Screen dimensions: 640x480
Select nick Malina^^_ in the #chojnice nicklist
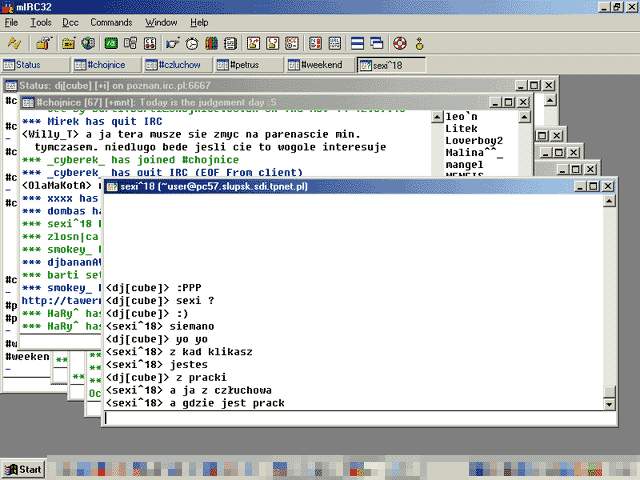pyautogui.click(x=474, y=153)
